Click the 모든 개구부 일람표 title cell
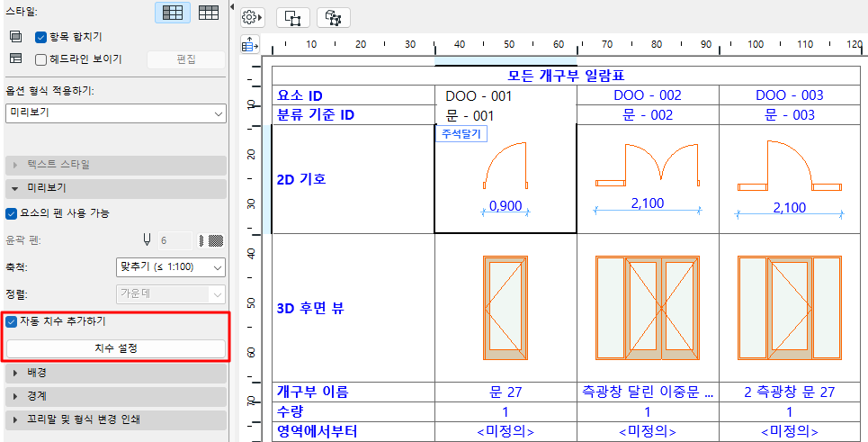The image size is (868, 442). 568,76
